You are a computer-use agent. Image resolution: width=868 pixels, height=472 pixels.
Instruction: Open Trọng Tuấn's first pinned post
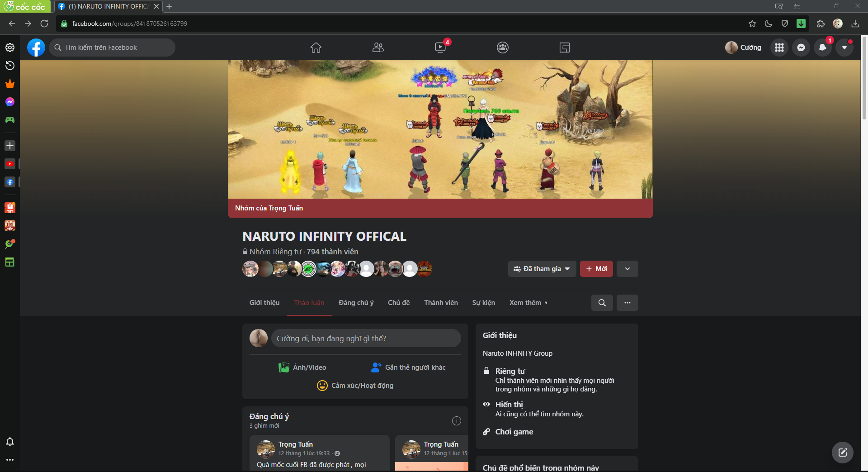click(320, 453)
